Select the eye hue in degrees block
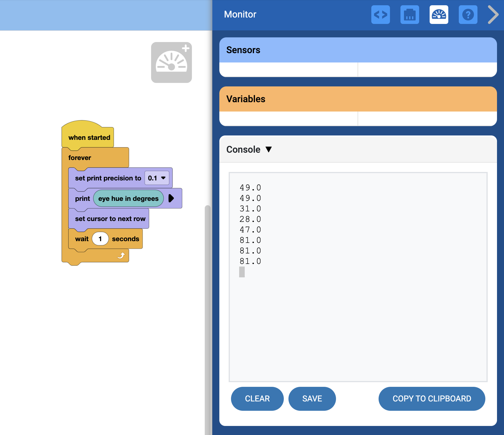504x435 pixels. tap(128, 199)
